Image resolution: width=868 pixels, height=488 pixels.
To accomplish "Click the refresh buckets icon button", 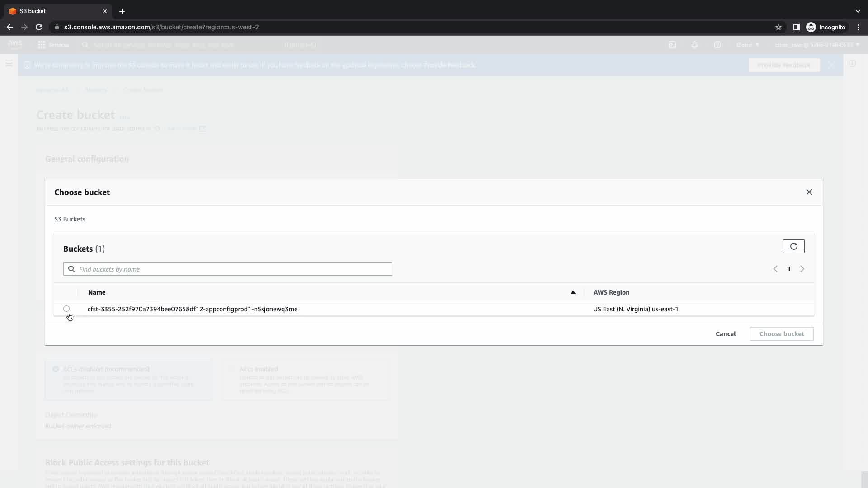I will tap(793, 246).
